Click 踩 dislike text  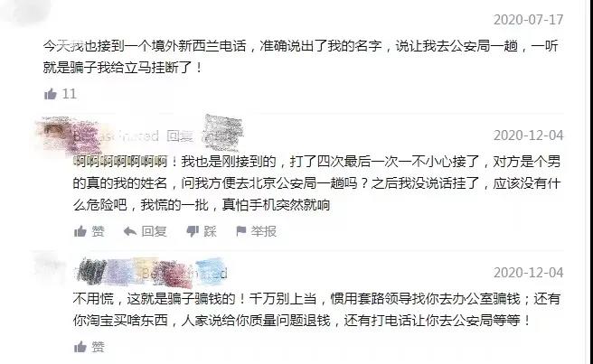tap(211, 231)
